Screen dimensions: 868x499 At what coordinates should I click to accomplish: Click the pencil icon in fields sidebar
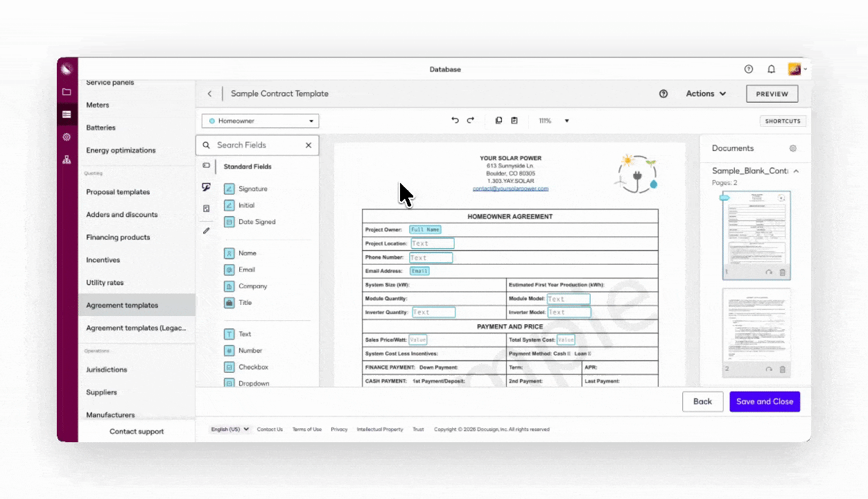(x=206, y=231)
